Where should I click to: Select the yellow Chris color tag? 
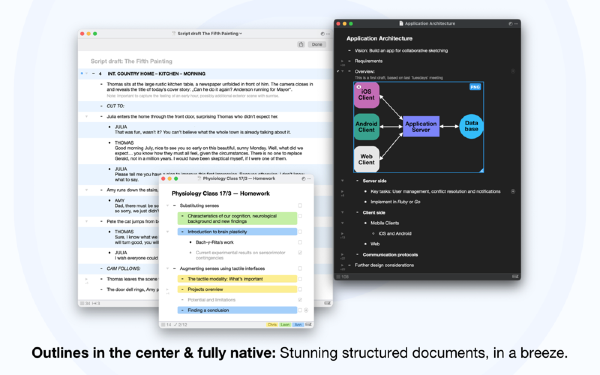pyautogui.click(x=272, y=324)
